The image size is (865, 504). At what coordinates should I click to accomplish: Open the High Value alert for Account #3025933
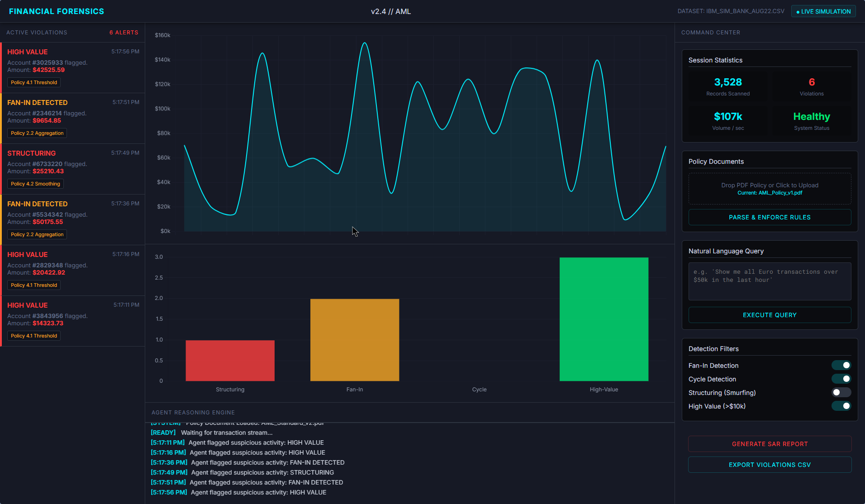click(72, 67)
